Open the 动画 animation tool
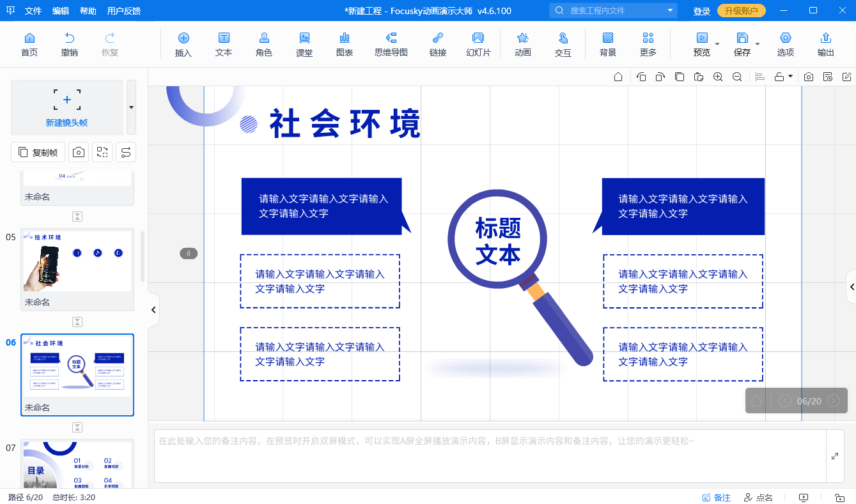Viewport: 856px width, 504px height. click(x=523, y=44)
